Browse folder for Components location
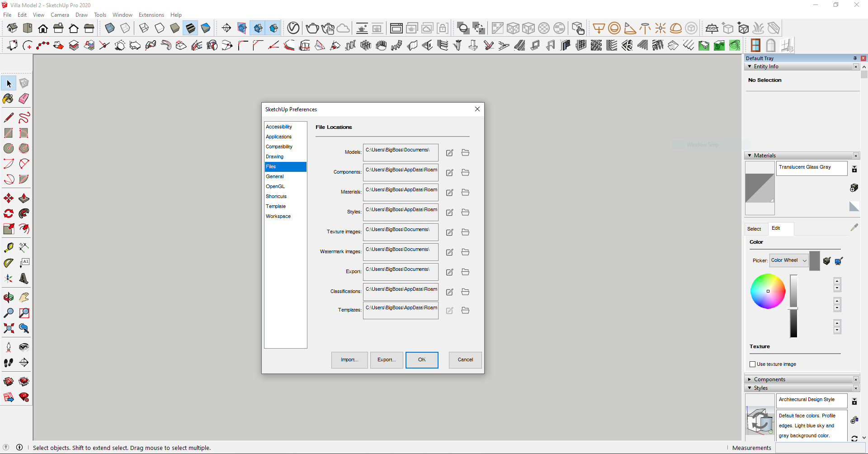868x454 pixels. pyautogui.click(x=465, y=173)
